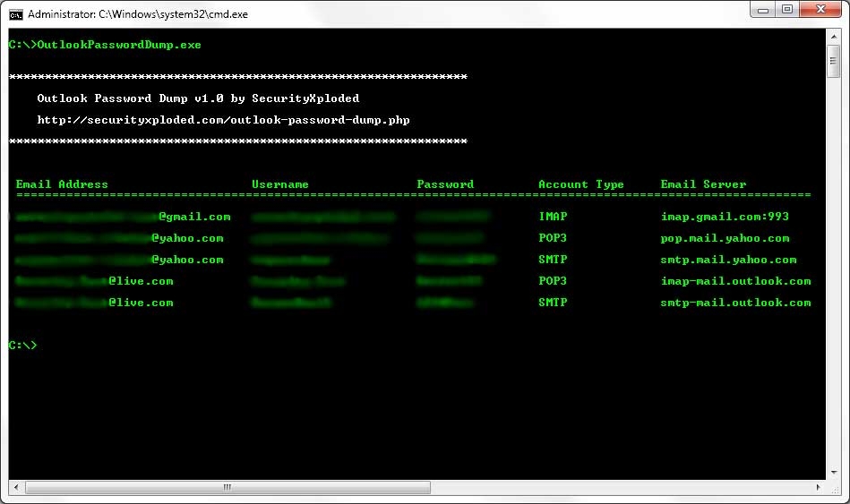Click SMTP in the smtp.mail.yahoo.com row

pos(553,260)
